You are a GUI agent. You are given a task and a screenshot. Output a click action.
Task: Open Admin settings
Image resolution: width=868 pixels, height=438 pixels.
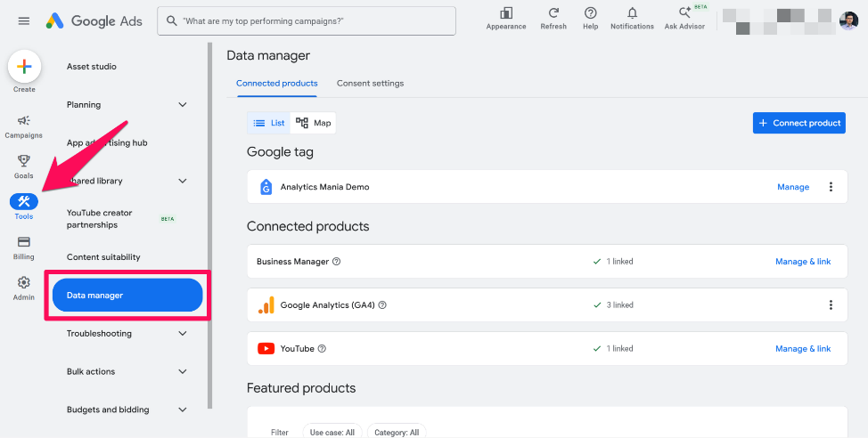pos(24,288)
